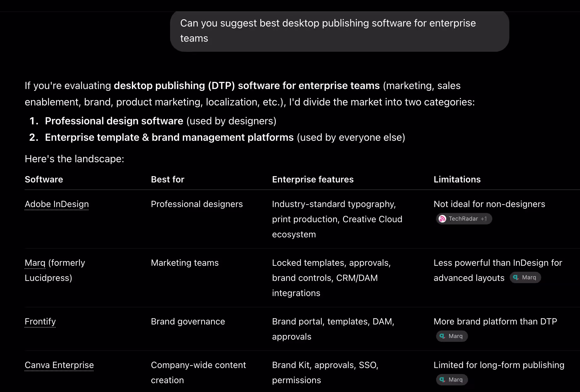Click the "Locked templates, approvals" features cell
This screenshot has height=392, width=580.
point(331,278)
